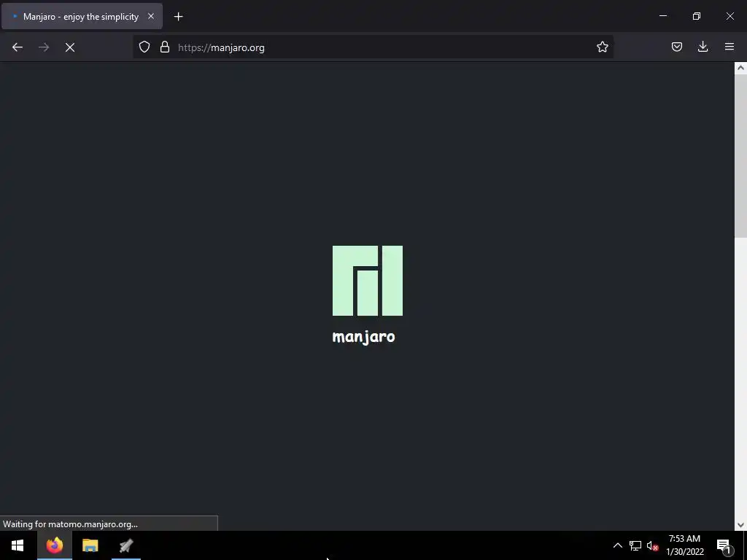Open the notification action center
Screen dimensions: 747x560
click(x=724, y=546)
